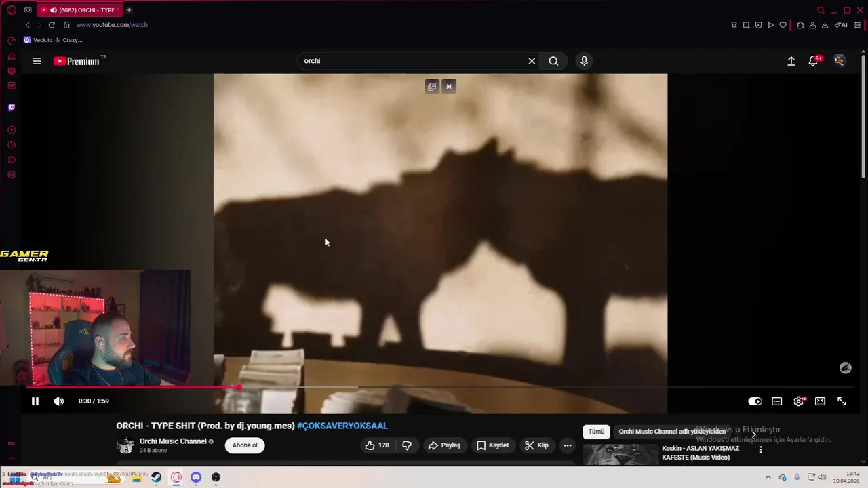Viewport: 868px width, 488px height.
Task: Open options for Keskin recommended video
Action: tap(761, 449)
